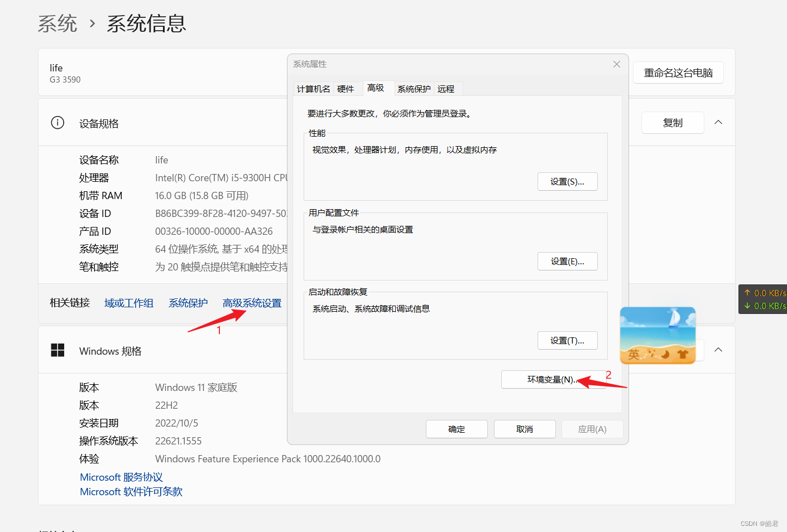
Task: Click the 取消 button
Action: coord(525,429)
